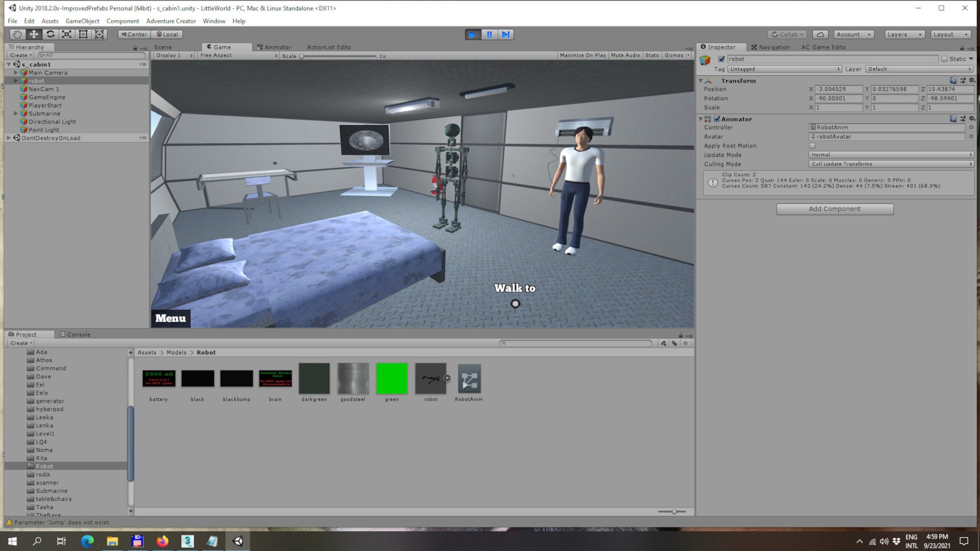Pause the running game

pyautogui.click(x=489, y=34)
